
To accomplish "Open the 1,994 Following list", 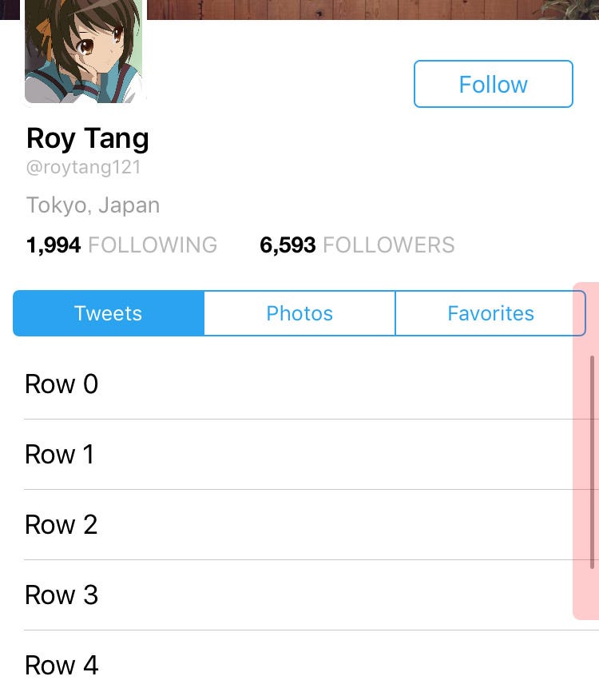I will pos(121,245).
